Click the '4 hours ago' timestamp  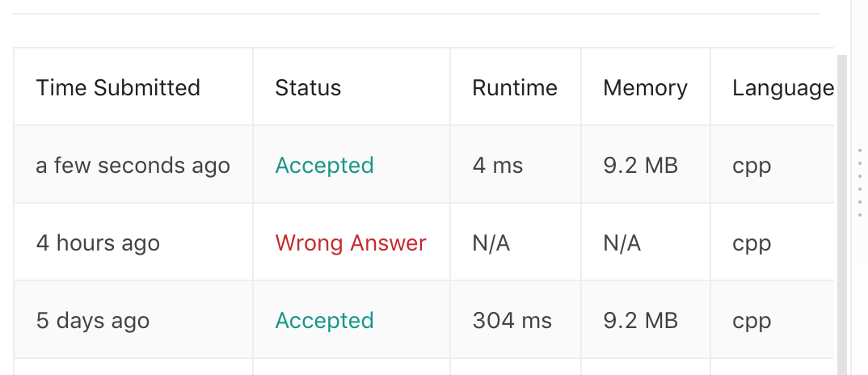coord(98,243)
